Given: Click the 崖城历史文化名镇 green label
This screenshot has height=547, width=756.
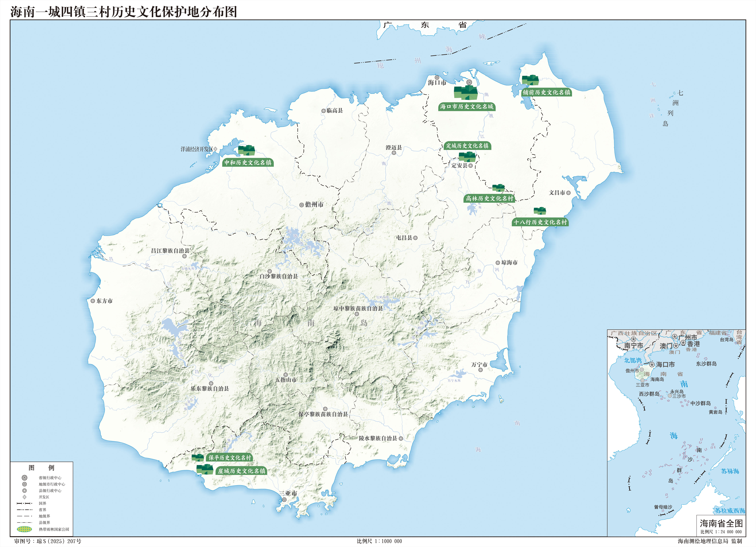Looking at the screenshot, I should tap(241, 471).
